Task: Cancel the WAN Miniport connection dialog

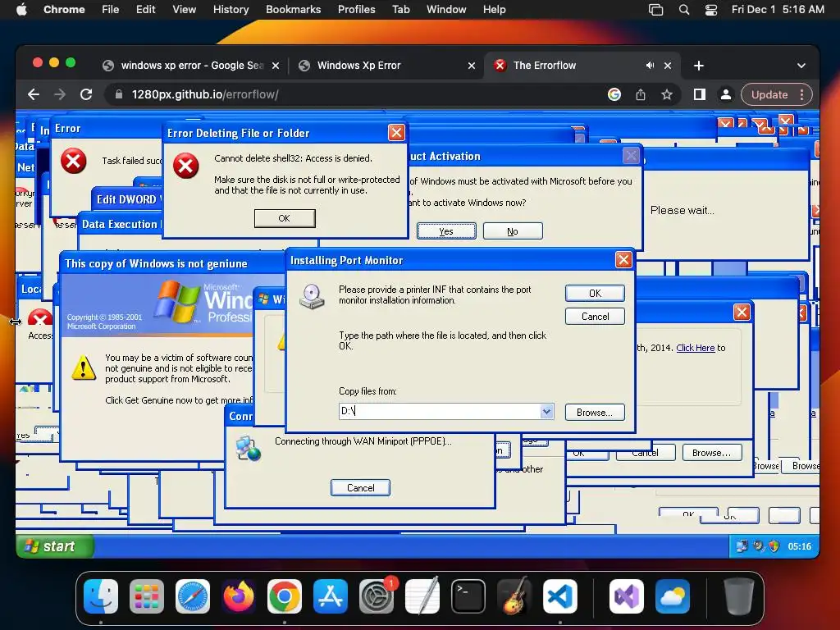Action: tap(361, 487)
